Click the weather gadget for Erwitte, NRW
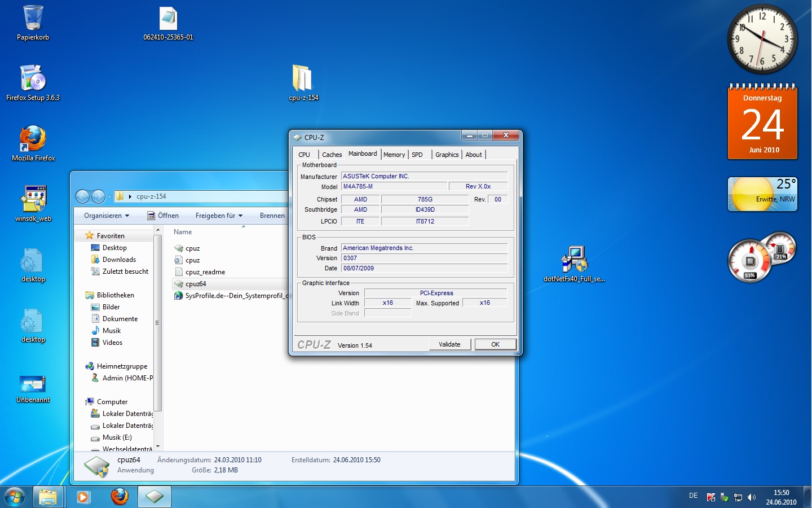Viewport: 812px width, 508px height. 762,194
